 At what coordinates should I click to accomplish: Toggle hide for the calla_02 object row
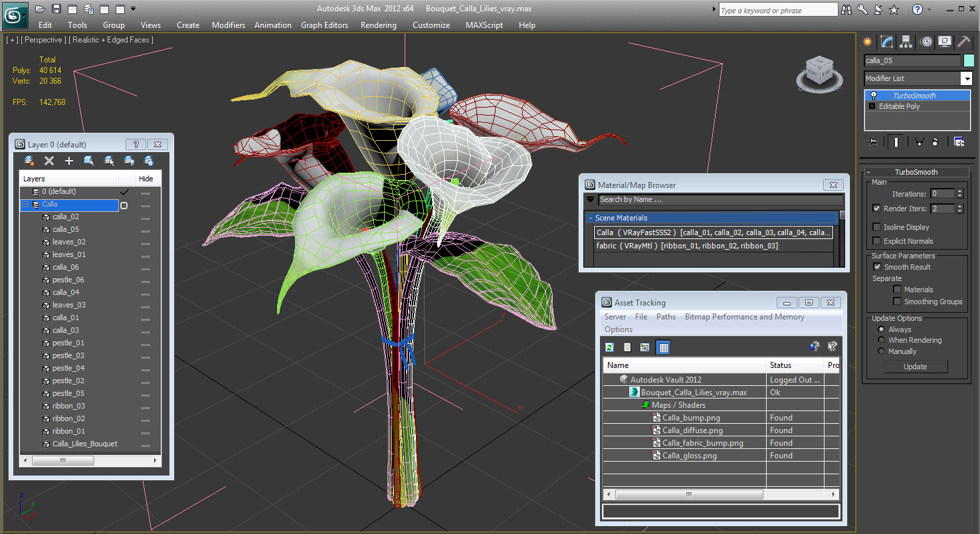pos(146,219)
